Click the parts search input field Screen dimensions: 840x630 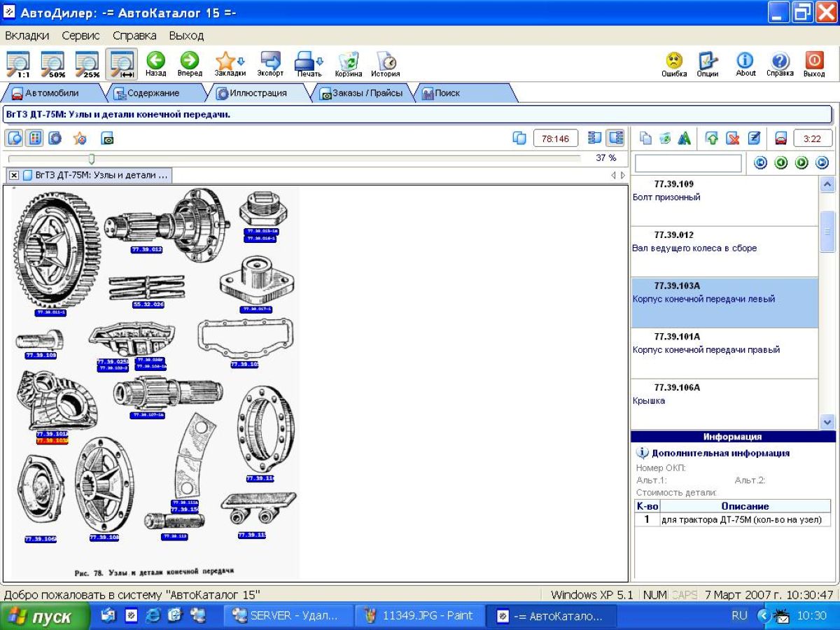click(687, 163)
